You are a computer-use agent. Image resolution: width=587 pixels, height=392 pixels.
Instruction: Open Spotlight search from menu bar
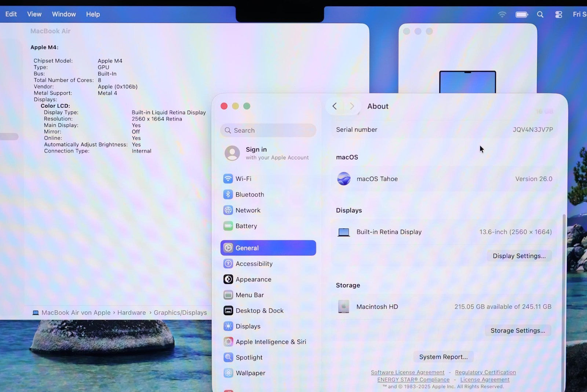(540, 14)
